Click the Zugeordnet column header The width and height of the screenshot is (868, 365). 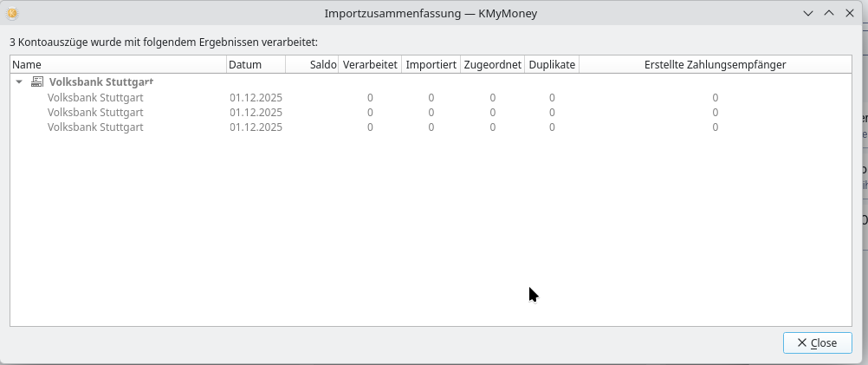pyautogui.click(x=492, y=65)
